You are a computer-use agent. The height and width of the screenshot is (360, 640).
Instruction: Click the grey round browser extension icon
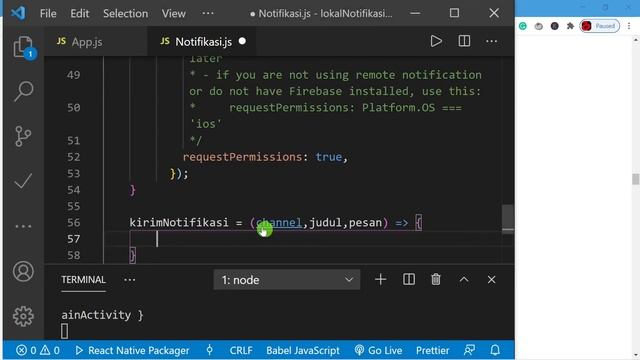538,26
